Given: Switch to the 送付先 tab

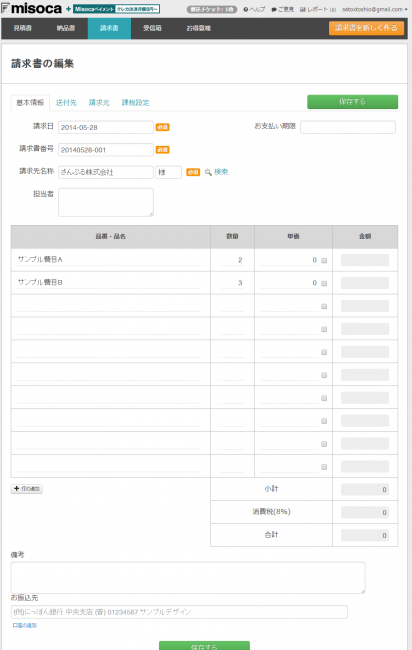Looking at the screenshot, I should 66,102.
